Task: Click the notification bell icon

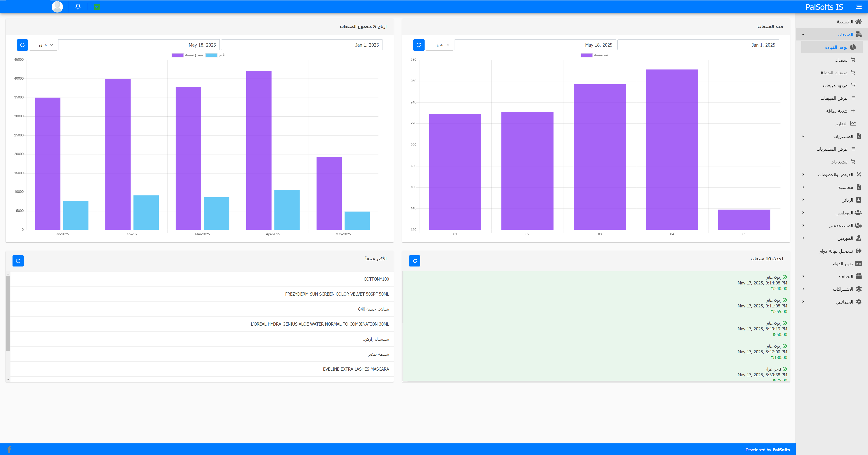Action: coord(78,7)
